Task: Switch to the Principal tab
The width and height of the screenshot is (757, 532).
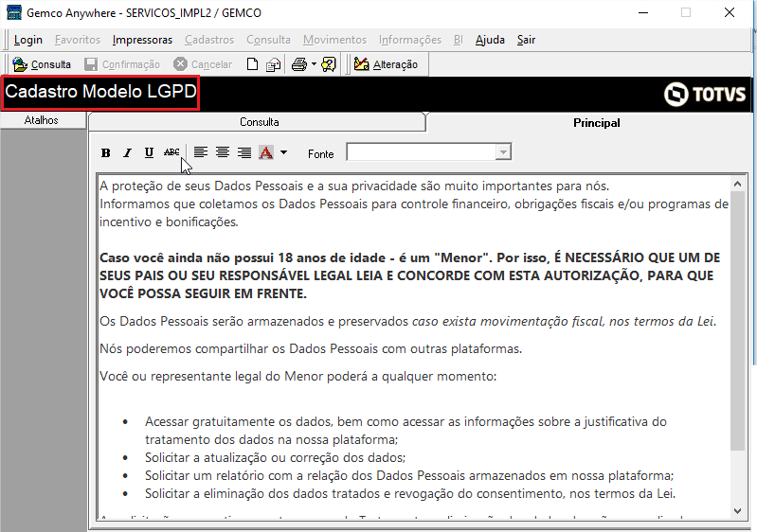Action: 596,122
